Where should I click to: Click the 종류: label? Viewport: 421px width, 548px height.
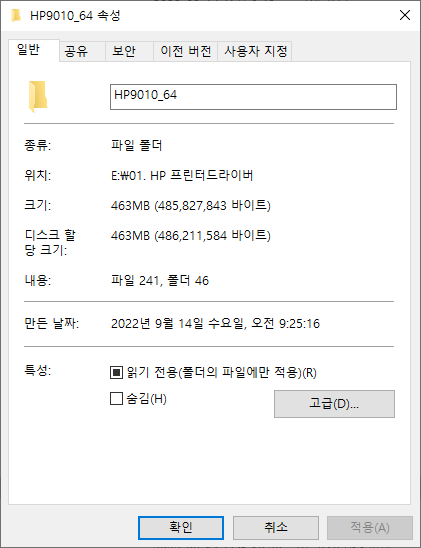click(x=37, y=145)
